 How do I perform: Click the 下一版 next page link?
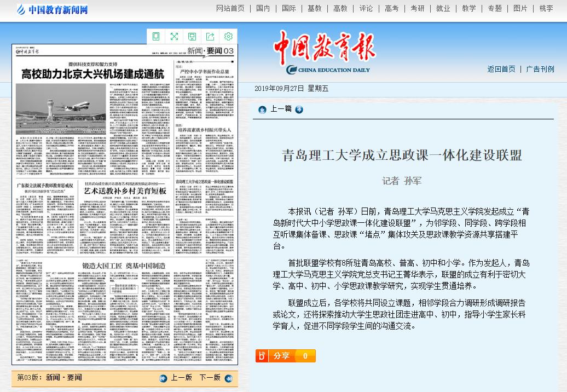click(210, 378)
